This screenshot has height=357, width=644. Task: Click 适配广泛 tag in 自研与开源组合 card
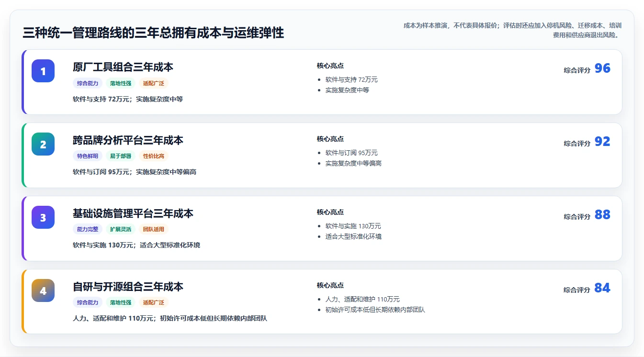click(x=154, y=302)
